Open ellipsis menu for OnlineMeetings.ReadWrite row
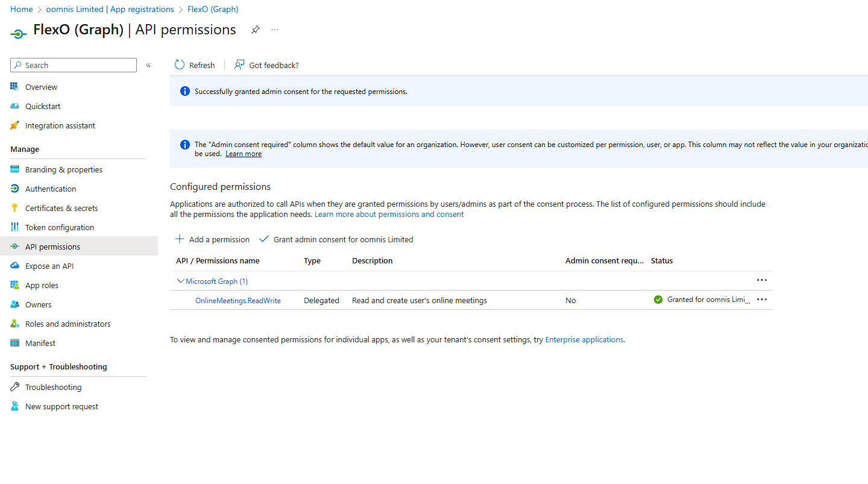 (762, 300)
